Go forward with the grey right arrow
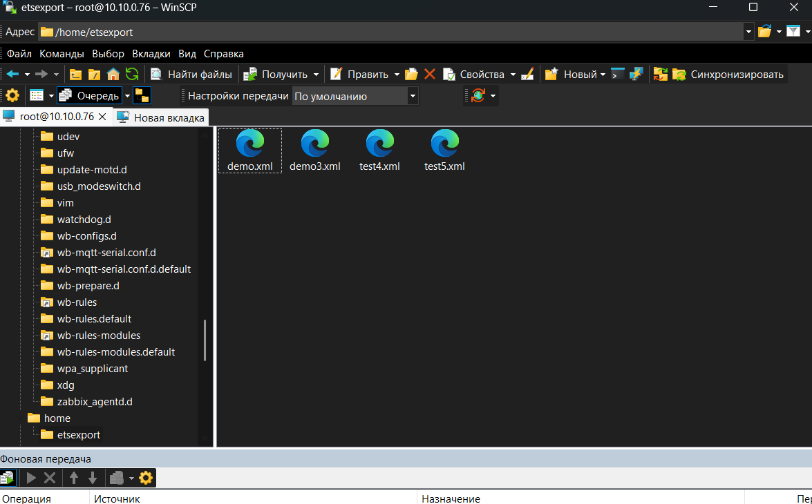The width and height of the screenshot is (812, 504). [x=41, y=75]
